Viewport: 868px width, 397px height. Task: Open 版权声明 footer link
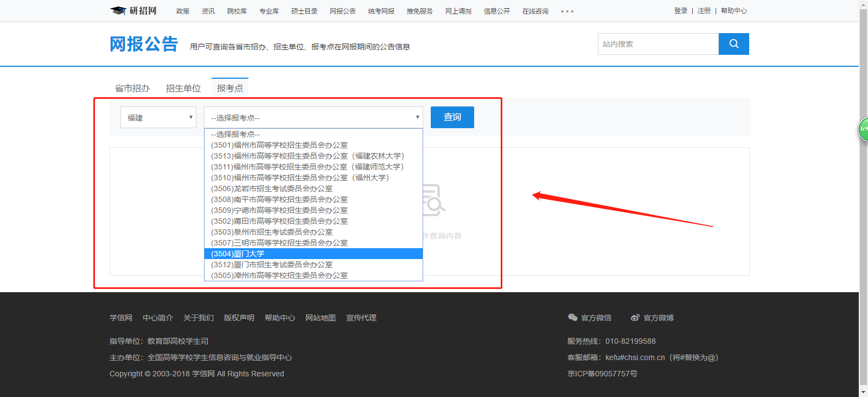(x=239, y=318)
